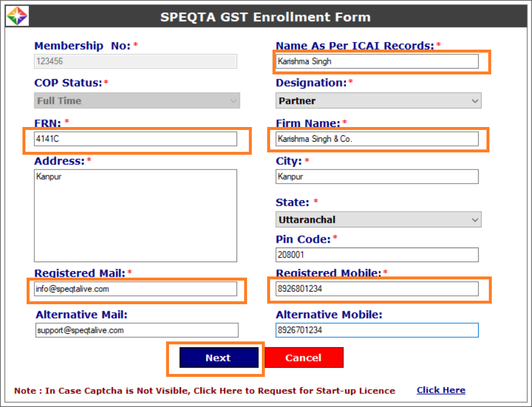The image size is (532, 407).
Task: Focus the City input field
Action: 377,177
